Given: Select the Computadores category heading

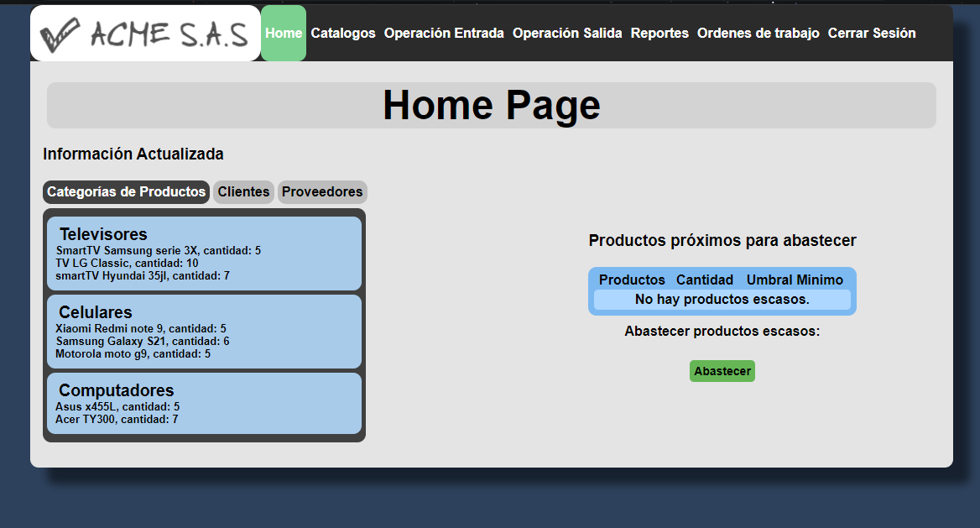Looking at the screenshot, I should coord(117,390).
